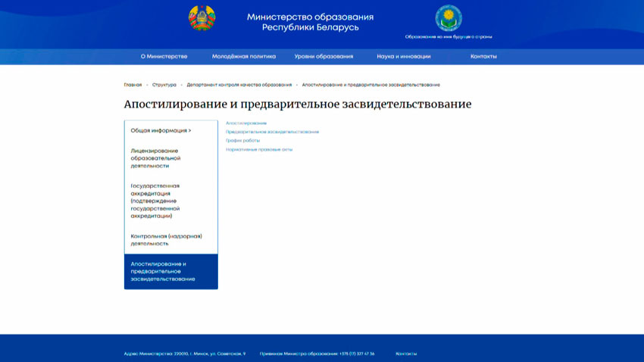Image resolution: width=644 pixels, height=362 pixels.
Task: Open the 'Молодёжная политика' menu
Action: click(243, 57)
